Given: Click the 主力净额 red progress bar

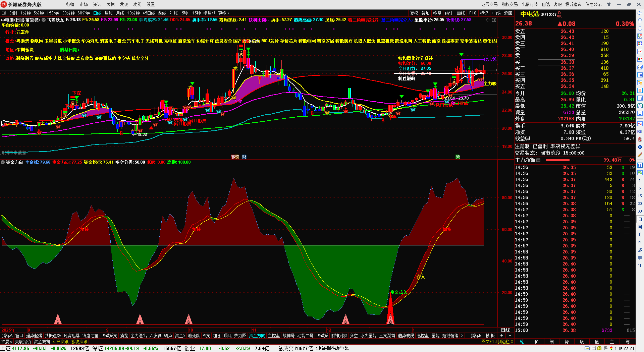Looking at the screenshot, I should (558, 160).
